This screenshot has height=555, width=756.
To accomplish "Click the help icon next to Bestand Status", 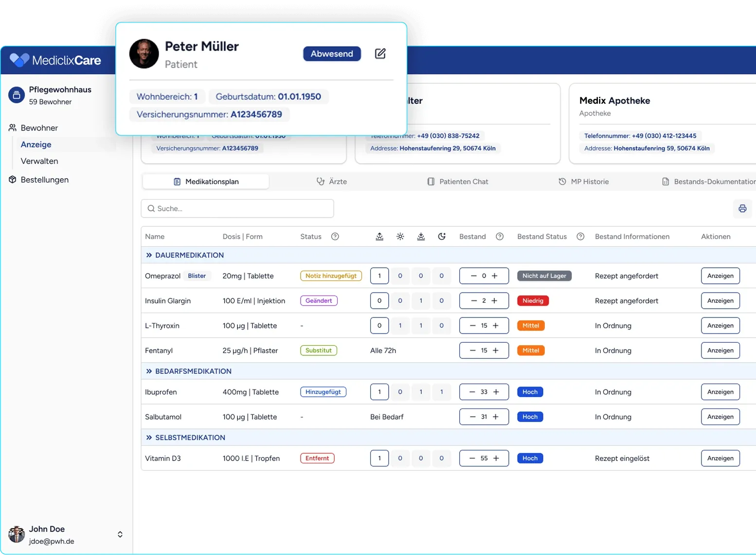I will pos(580,237).
